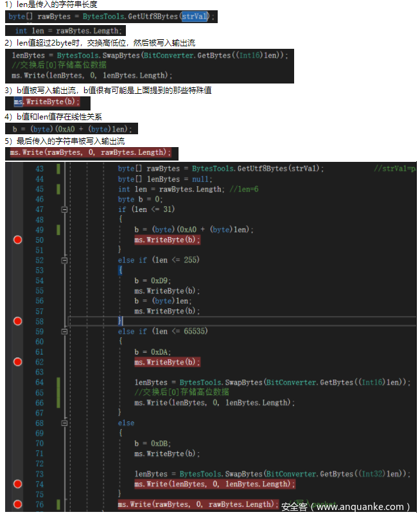Click 'ms.WriteByte(b);' on line 71
This screenshot has height=519, width=420.
pyautogui.click(x=167, y=453)
